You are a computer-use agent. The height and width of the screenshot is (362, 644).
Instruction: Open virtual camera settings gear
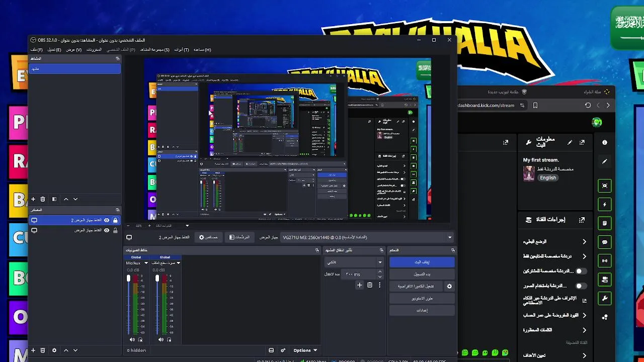(x=449, y=286)
